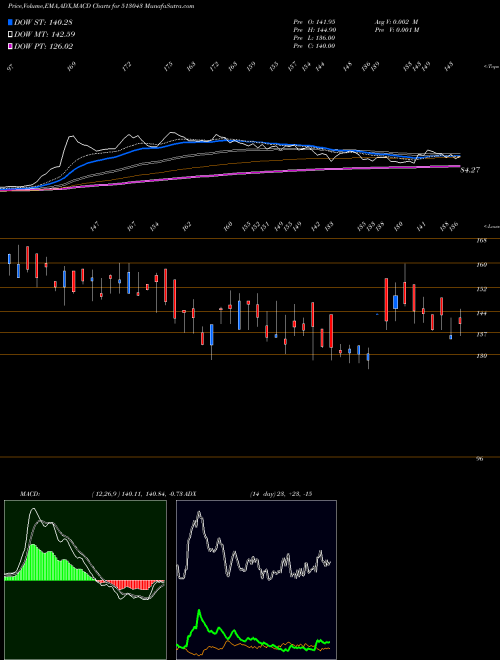Click the 152 price axis label
The image size is (500, 660).
click(x=481, y=289)
